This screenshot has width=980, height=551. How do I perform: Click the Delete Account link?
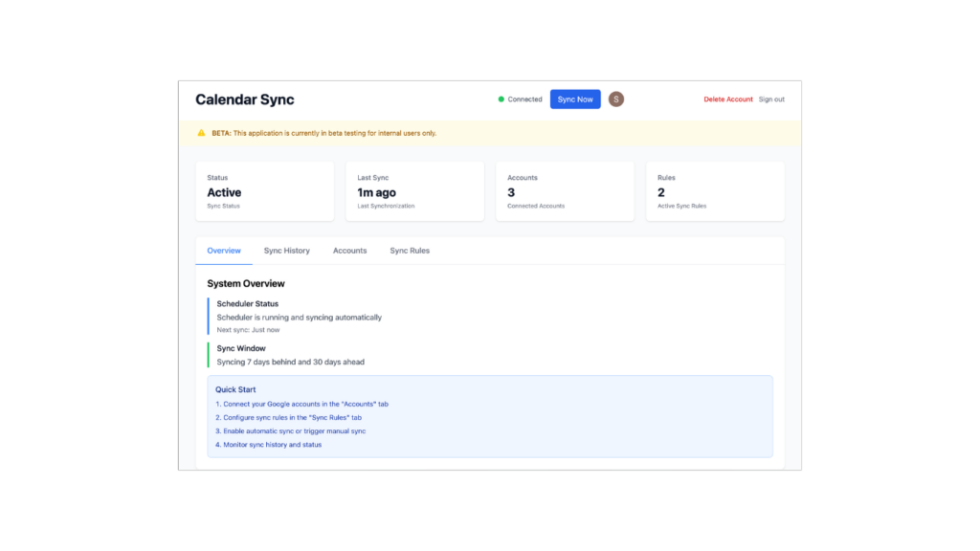(x=727, y=99)
